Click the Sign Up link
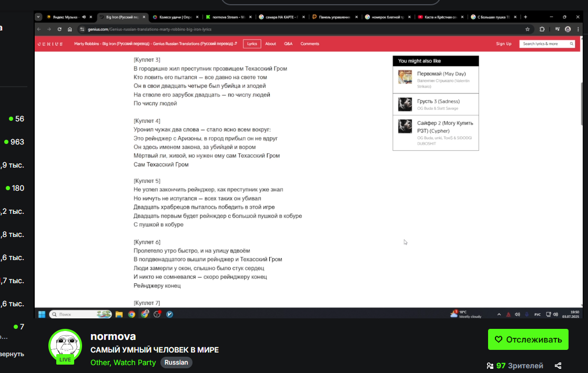Screen dimensions: 588x373 [x=504, y=44]
